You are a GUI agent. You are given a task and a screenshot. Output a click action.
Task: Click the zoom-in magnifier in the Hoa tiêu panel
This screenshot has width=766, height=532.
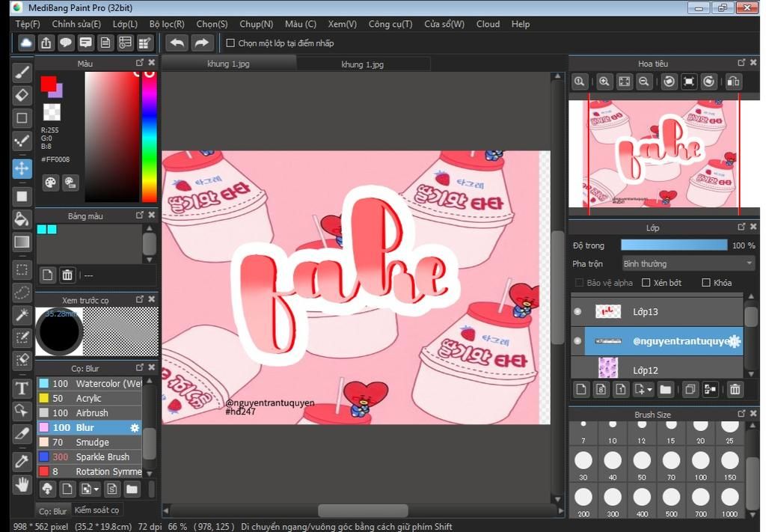[x=604, y=82]
